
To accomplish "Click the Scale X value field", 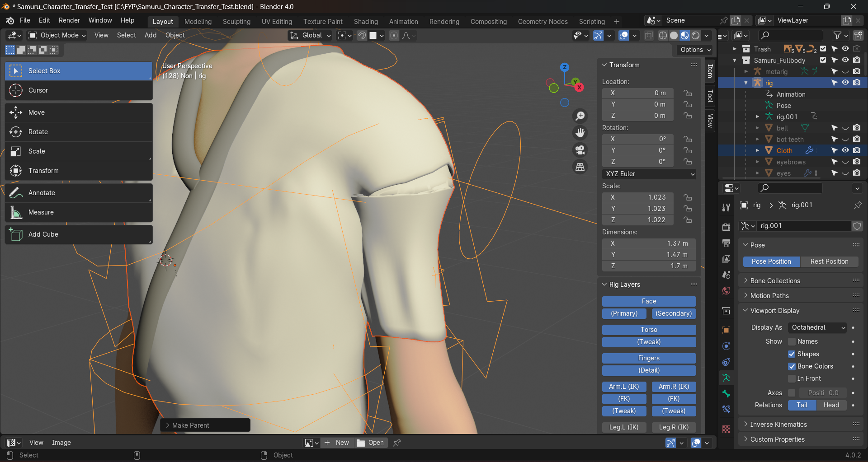I will [638, 197].
